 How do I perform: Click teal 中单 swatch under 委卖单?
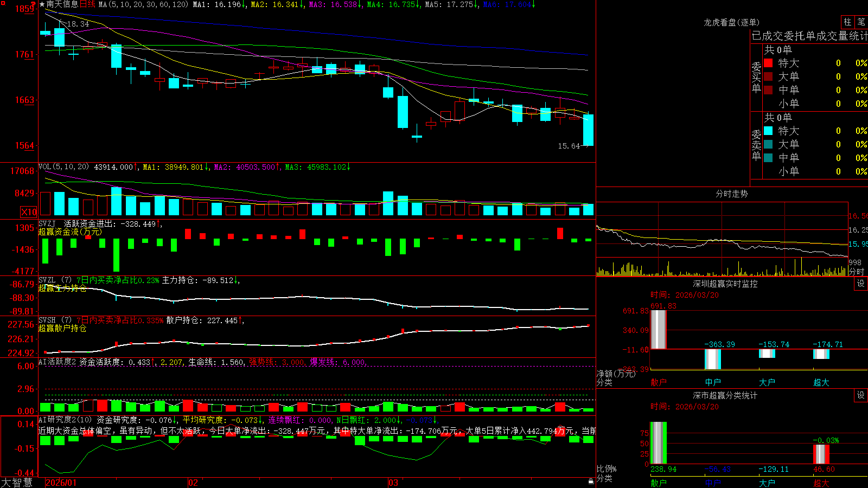click(768, 158)
